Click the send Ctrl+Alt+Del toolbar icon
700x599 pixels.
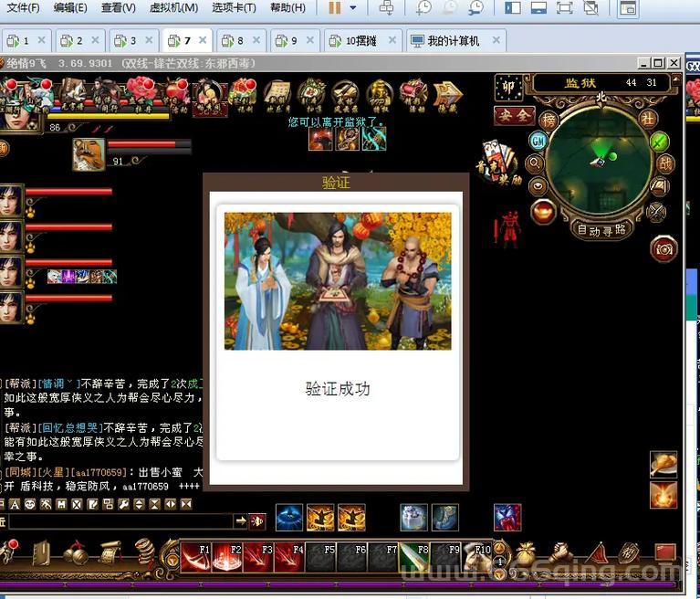pyautogui.click(x=386, y=7)
